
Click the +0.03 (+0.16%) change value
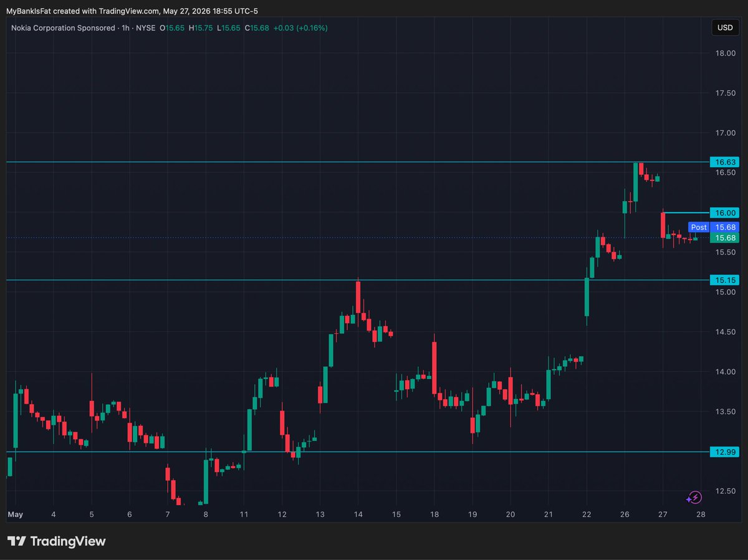[x=300, y=28]
